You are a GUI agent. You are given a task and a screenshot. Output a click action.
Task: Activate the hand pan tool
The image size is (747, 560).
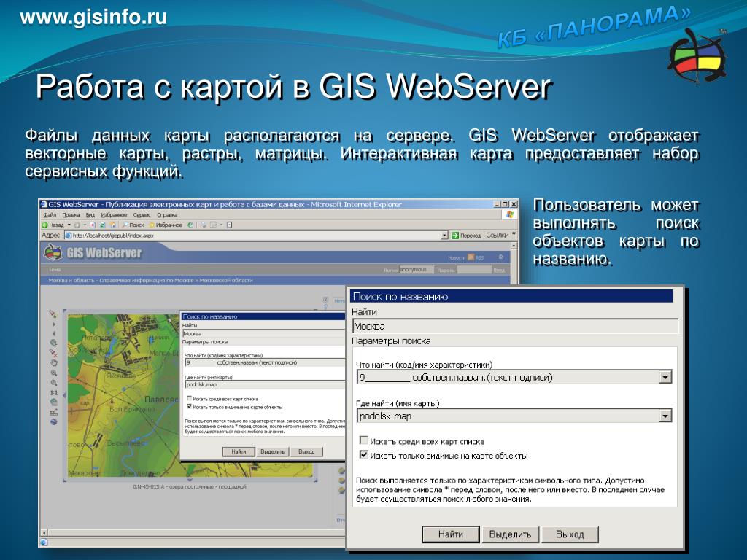54,363
